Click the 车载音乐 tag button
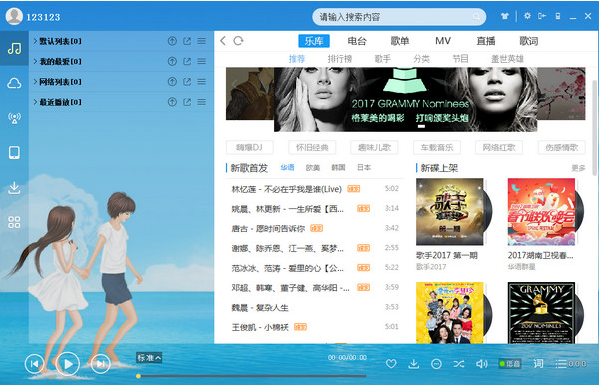The image size is (599, 386). (x=437, y=147)
